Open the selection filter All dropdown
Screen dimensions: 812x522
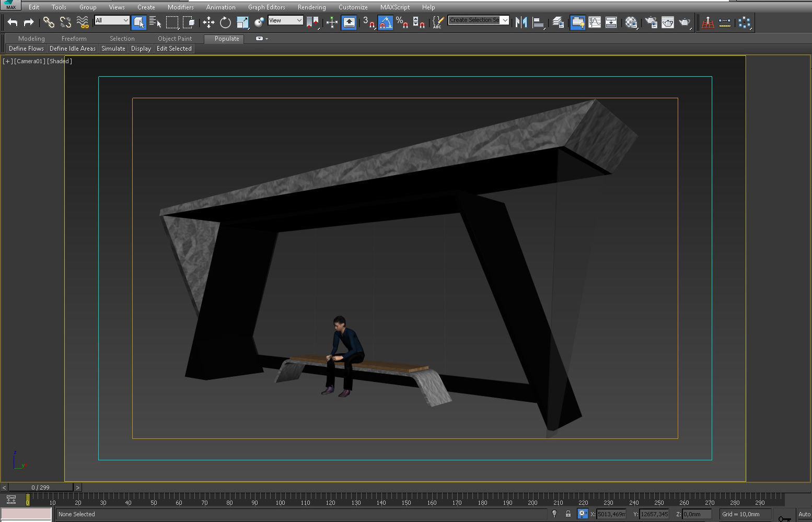[112, 20]
